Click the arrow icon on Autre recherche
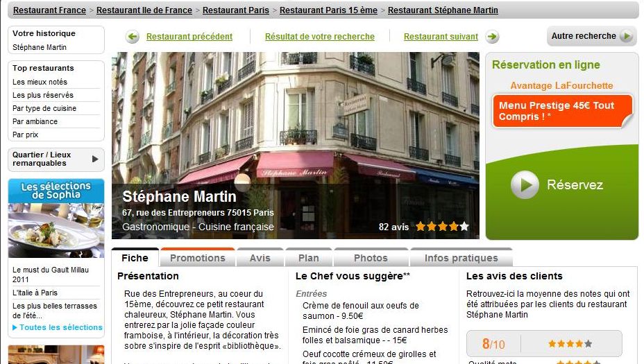The width and height of the screenshot is (644, 364). (x=626, y=36)
